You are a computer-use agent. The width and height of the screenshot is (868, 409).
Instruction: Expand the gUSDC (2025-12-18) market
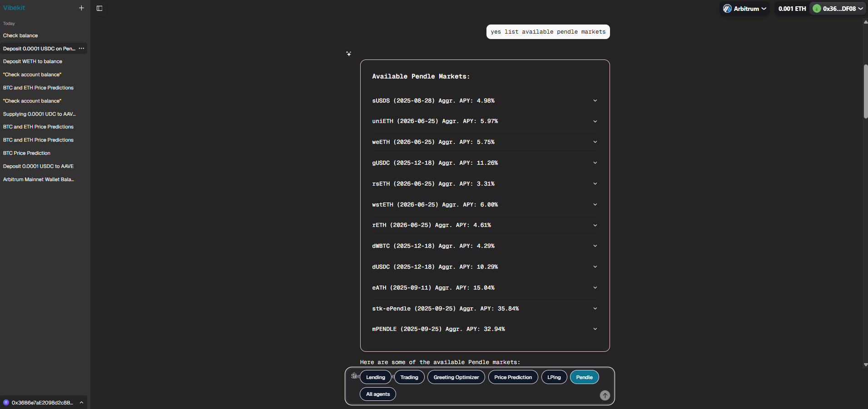pyautogui.click(x=485, y=163)
